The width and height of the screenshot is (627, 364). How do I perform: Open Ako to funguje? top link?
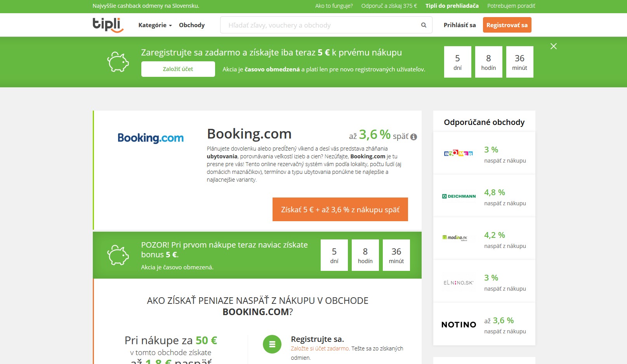[334, 6]
